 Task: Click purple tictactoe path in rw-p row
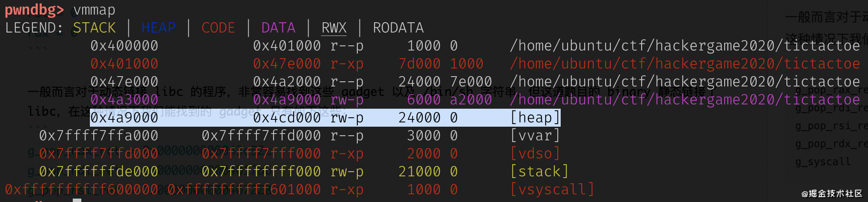pos(685,100)
